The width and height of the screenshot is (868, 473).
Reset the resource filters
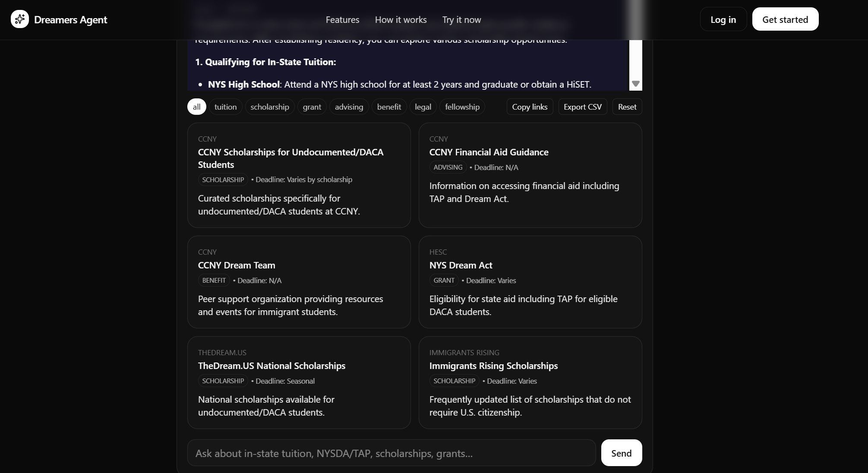(x=627, y=107)
